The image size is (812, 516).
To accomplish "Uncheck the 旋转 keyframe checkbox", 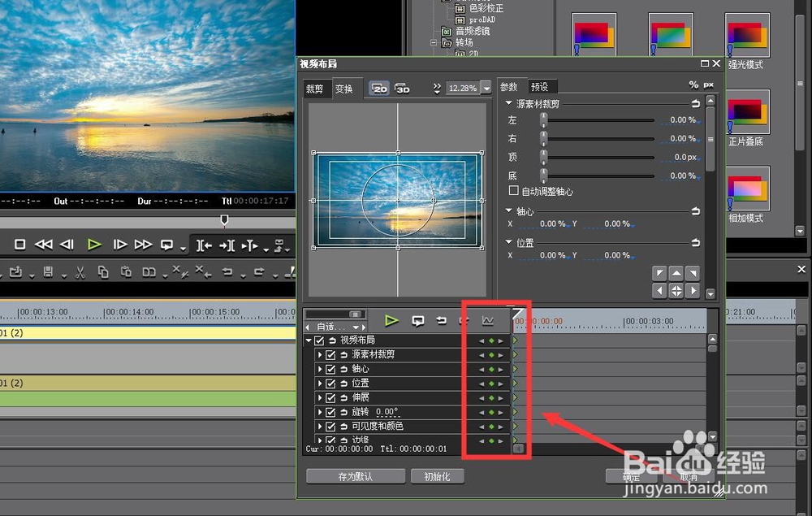I will [330, 412].
